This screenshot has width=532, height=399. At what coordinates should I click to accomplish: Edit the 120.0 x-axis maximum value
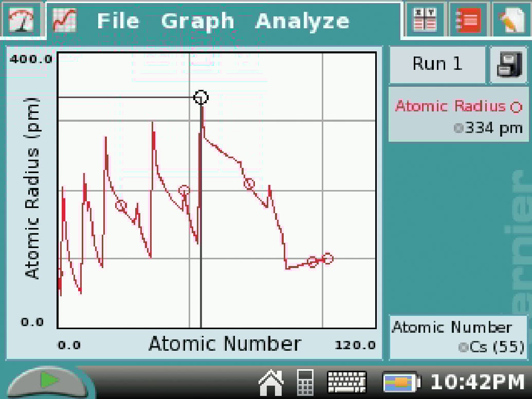tap(355, 345)
